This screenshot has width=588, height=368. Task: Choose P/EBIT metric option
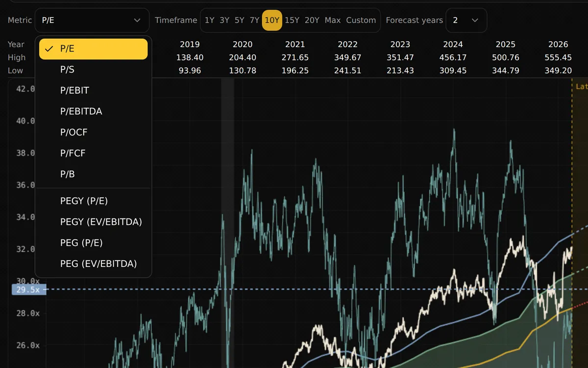pos(94,91)
